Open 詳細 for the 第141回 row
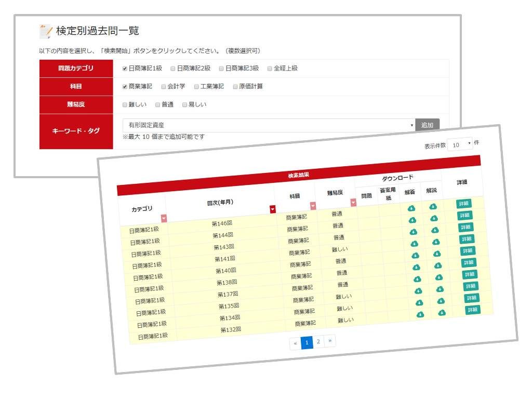The width and height of the screenshot is (532, 399). (x=467, y=239)
